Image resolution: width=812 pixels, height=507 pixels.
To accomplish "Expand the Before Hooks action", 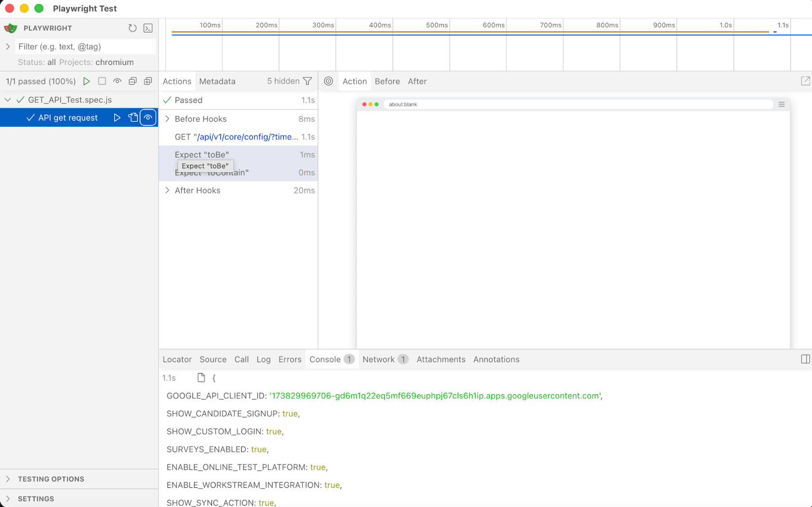I will click(x=167, y=119).
